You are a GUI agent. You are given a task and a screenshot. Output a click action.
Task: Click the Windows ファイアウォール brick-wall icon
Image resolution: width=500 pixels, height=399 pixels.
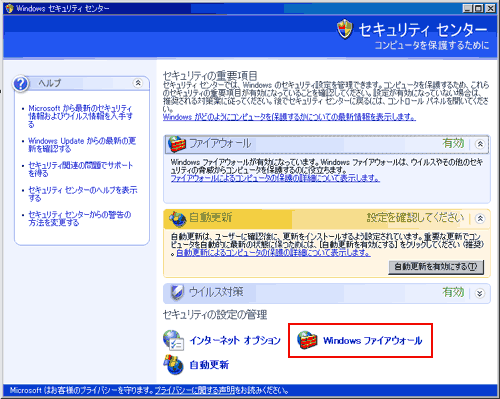[307, 340]
